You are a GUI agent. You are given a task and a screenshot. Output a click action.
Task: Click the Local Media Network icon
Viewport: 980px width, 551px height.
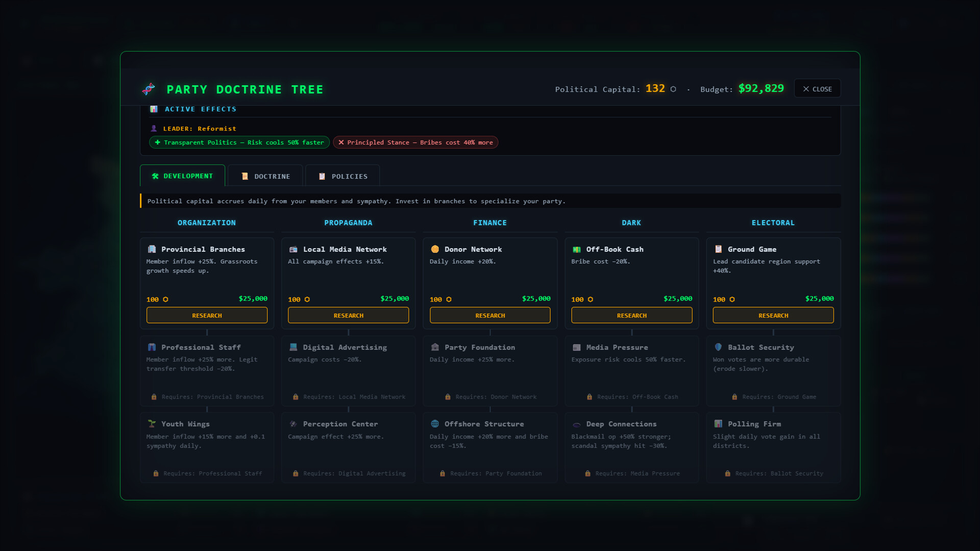[293, 249]
